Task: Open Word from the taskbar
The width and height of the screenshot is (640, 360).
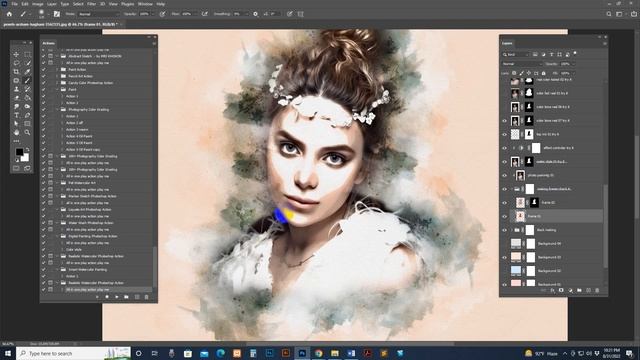Action: [351, 353]
